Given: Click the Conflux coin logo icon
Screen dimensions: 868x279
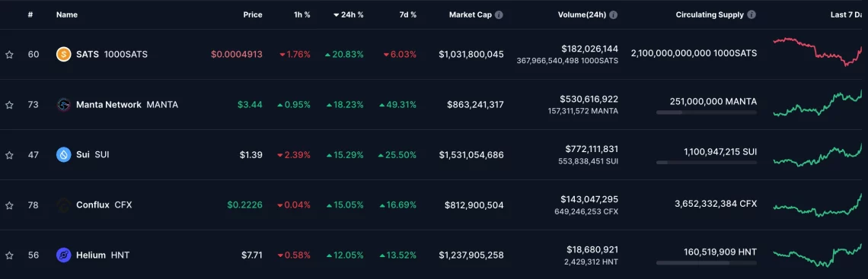Looking at the screenshot, I should click(64, 205).
